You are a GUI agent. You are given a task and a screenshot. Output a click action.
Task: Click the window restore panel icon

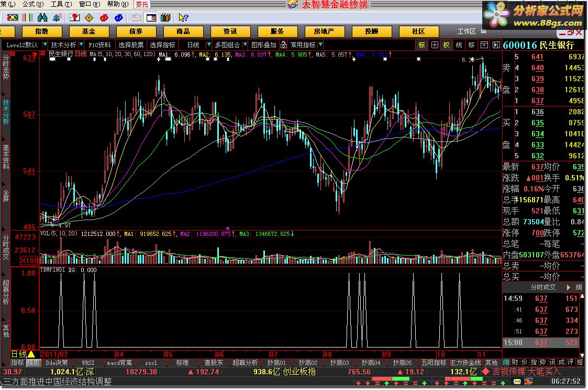tap(484, 45)
